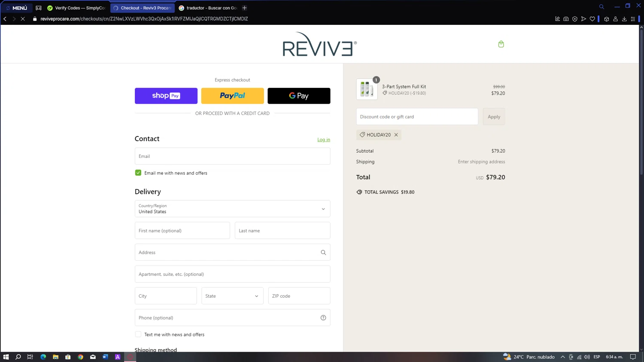The height and width of the screenshot is (362, 644).
Task: Open the browser profile account icon
Action: pos(615,19)
